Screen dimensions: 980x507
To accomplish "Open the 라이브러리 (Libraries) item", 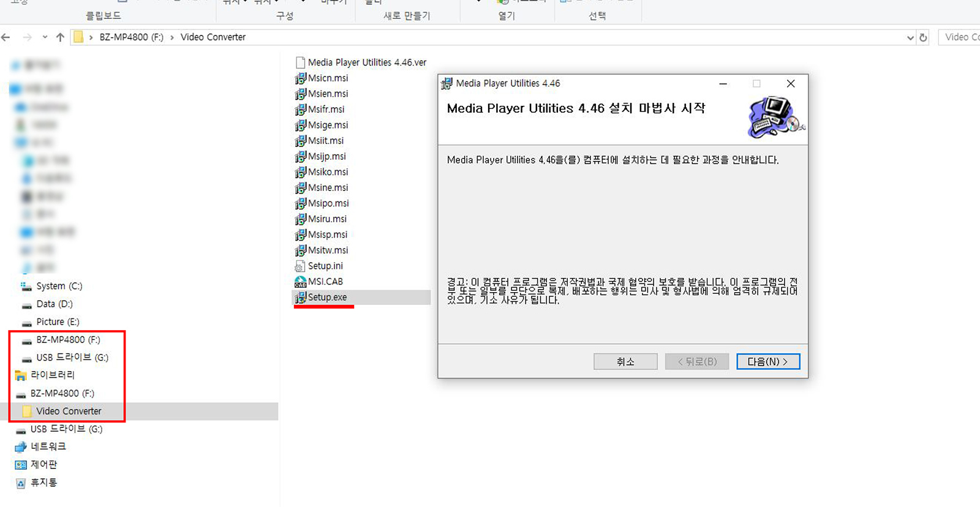I will point(53,375).
